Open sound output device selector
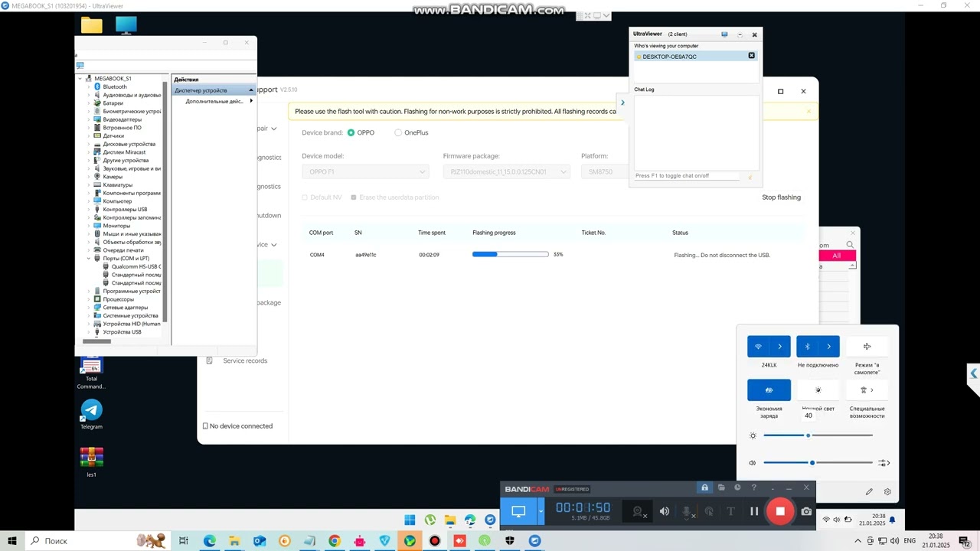 [884, 463]
